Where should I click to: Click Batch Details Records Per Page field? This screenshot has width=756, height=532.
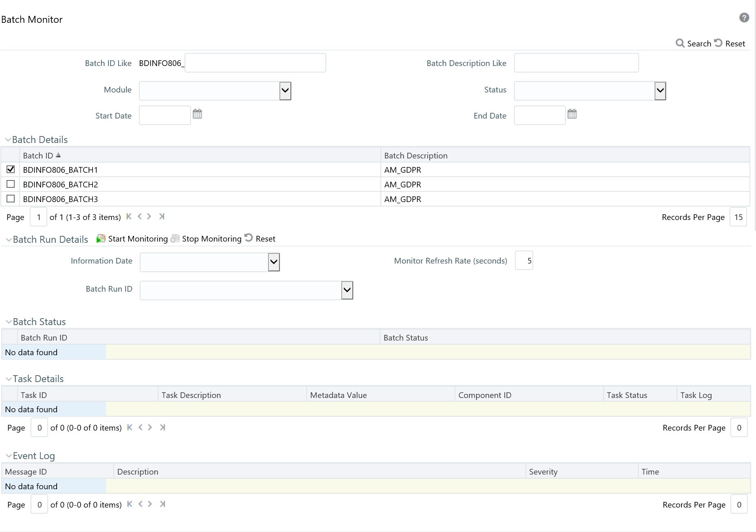[x=738, y=217]
